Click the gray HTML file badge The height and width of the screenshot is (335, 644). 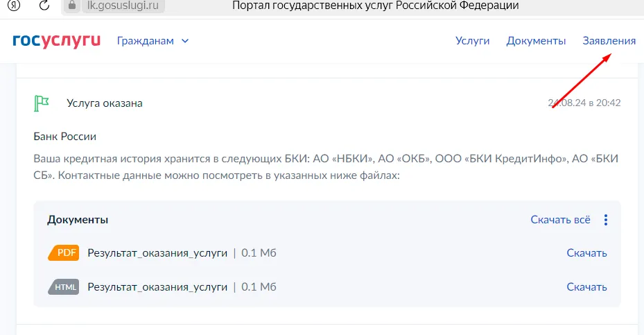click(x=64, y=286)
